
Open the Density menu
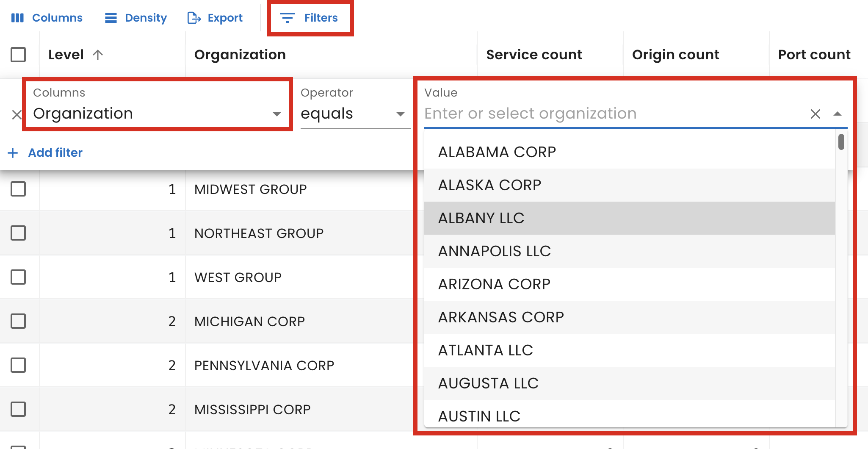tap(135, 18)
